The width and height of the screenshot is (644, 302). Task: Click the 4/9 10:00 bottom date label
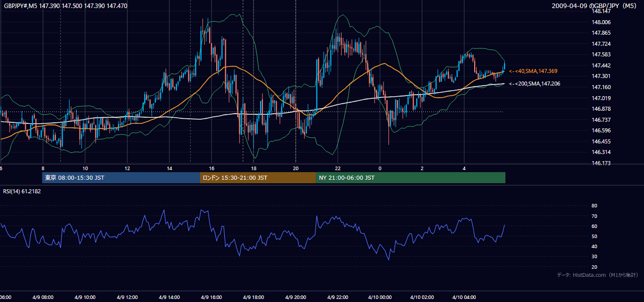coord(85,297)
